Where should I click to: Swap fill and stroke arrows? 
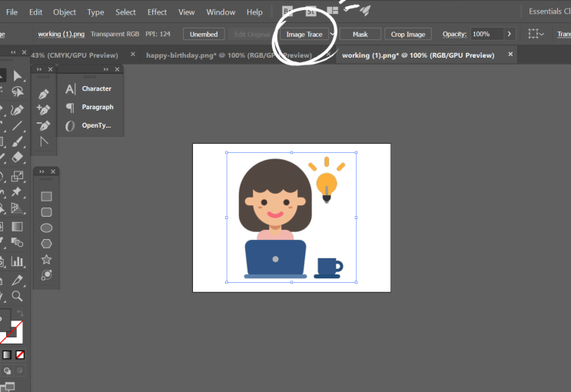tap(21, 314)
